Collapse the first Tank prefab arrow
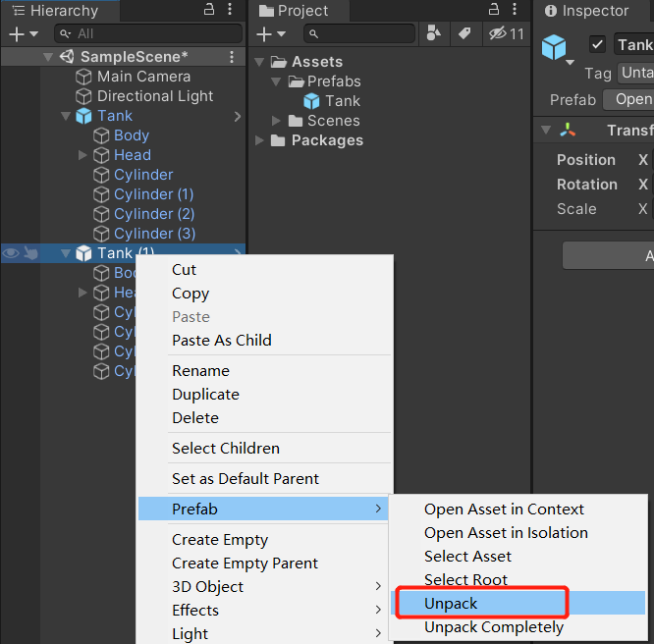The height and width of the screenshot is (644, 654). (66, 116)
